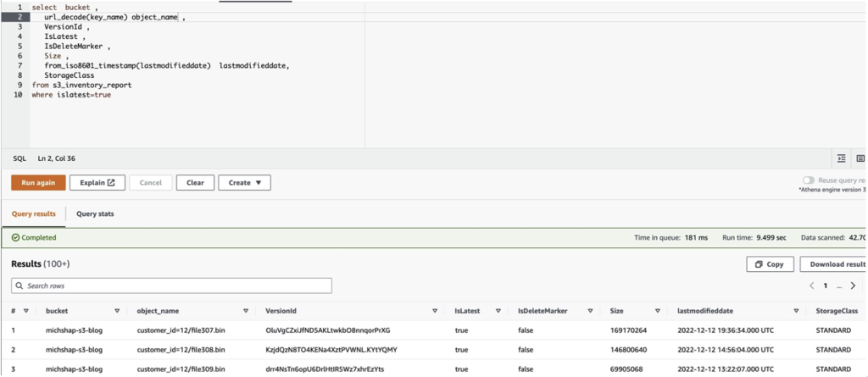Click the Size value 69905068
868x377 pixels.
(626, 369)
